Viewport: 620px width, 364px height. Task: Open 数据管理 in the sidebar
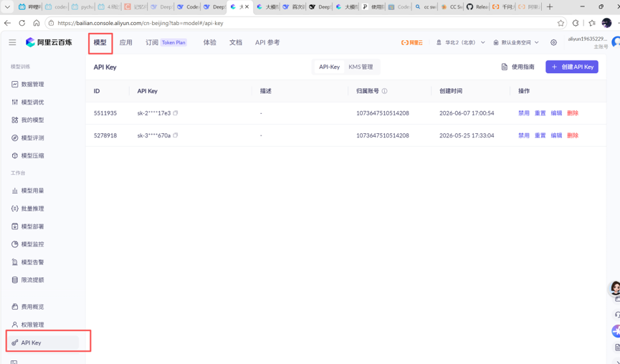[32, 84]
